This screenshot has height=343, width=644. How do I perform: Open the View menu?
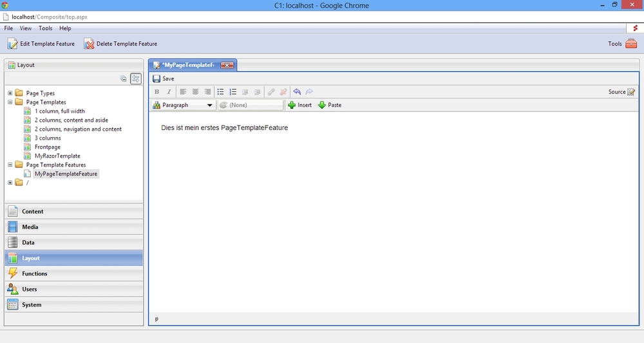pos(26,28)
